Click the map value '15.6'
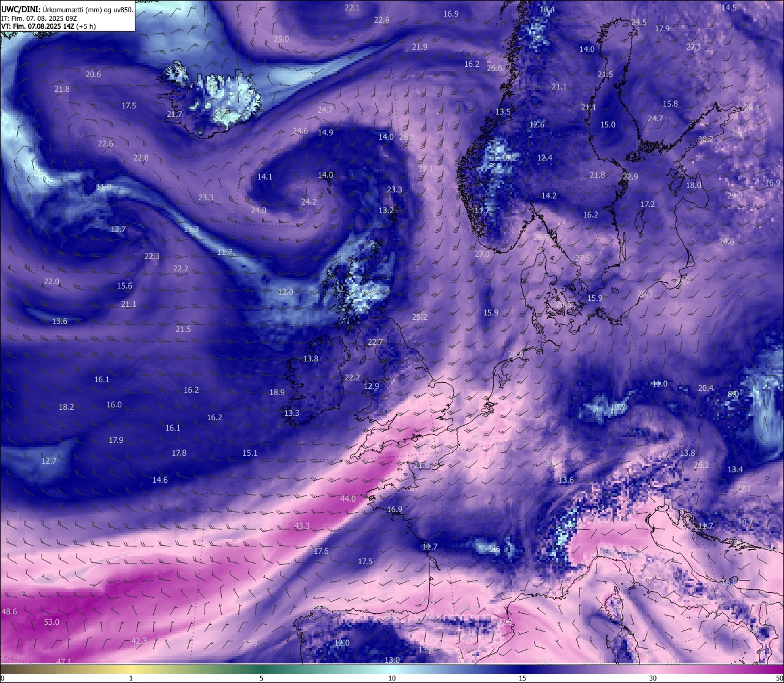784x683 pixels. pos(124,285)
